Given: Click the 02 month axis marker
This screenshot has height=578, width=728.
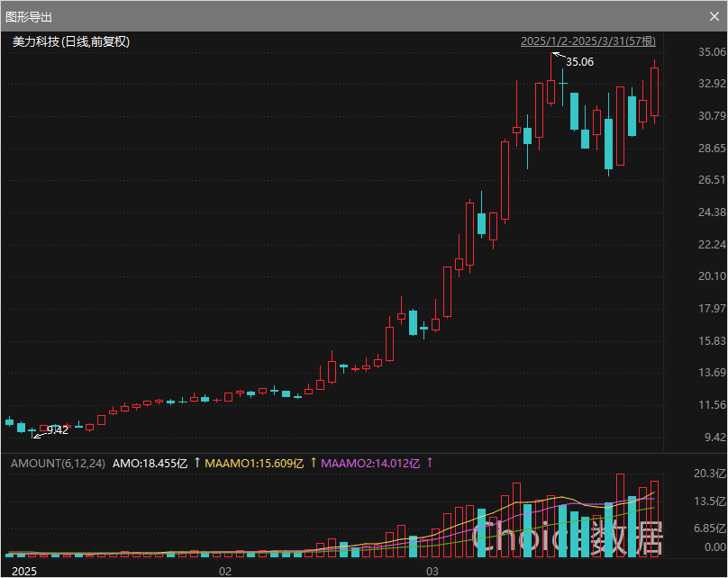Looking at the screenshot, I should click(225, 571).
